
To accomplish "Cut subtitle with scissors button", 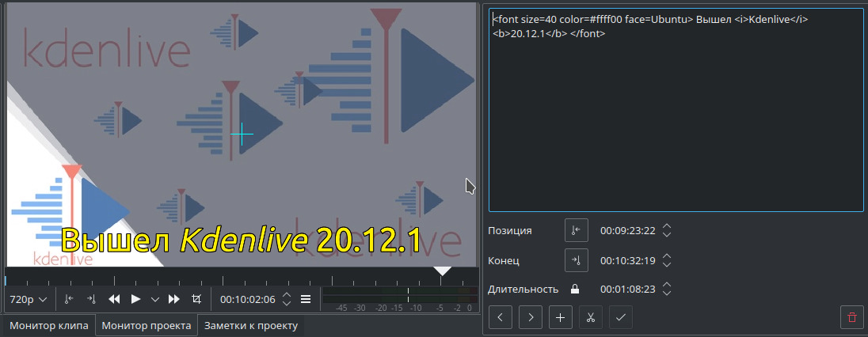I will 590,318.
